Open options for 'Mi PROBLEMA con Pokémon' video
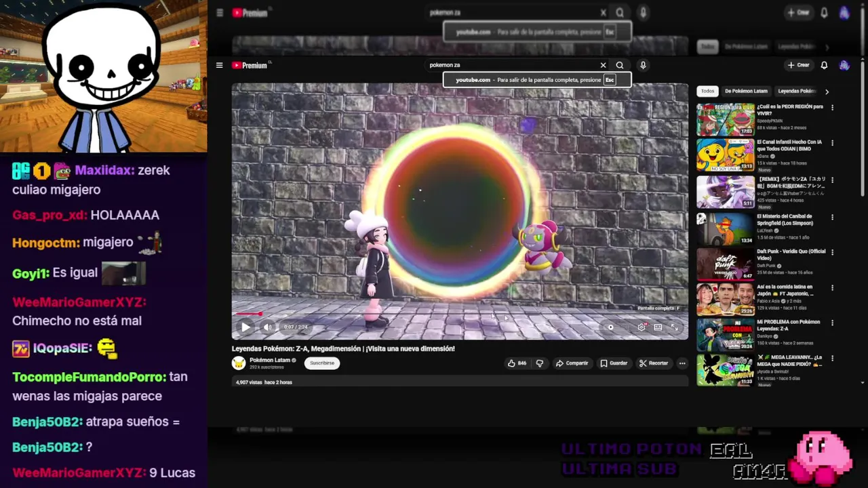 [x=832, y=323]
